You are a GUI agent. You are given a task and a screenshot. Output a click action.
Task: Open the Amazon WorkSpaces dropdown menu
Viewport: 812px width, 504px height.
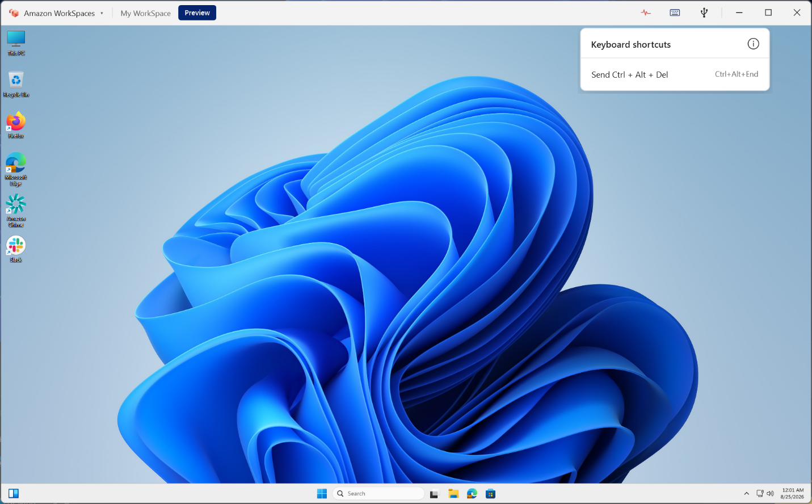point(102,13)
